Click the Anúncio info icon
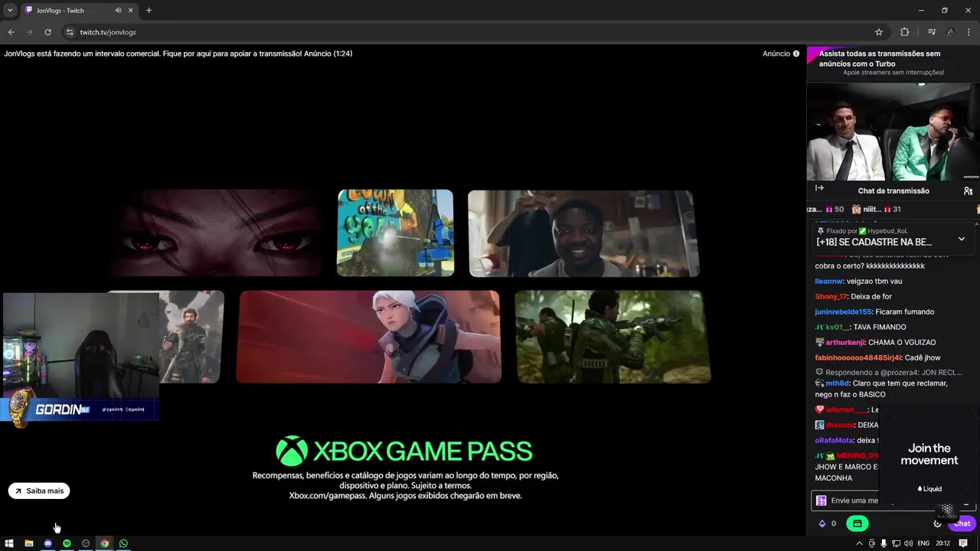The image size is (980, 551). (796, 54)
